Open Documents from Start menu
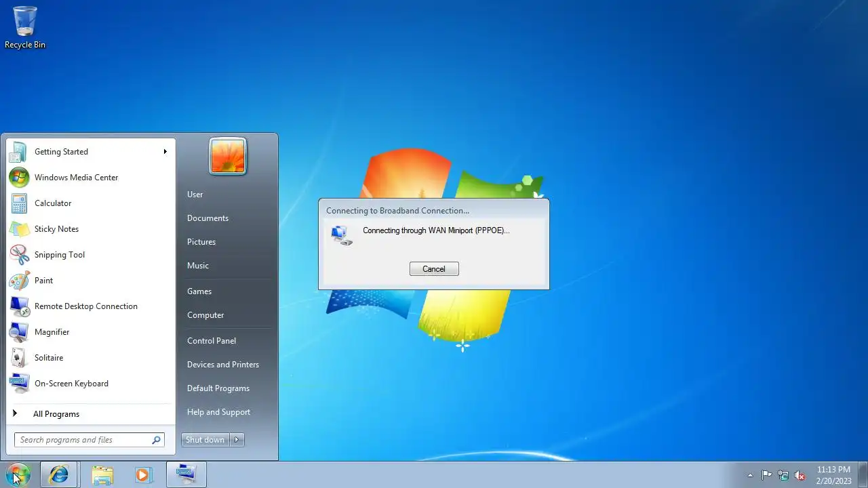This screenshot has height=488, width=868. coord(208,218)
